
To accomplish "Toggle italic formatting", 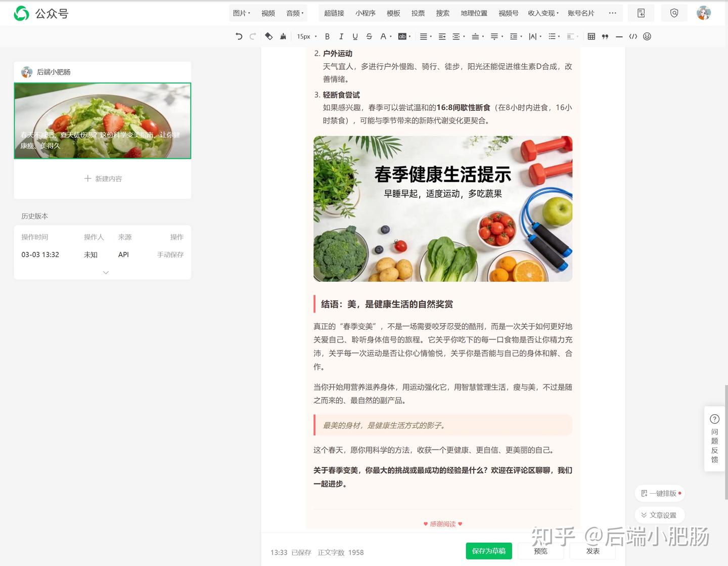I will point(341,36).
